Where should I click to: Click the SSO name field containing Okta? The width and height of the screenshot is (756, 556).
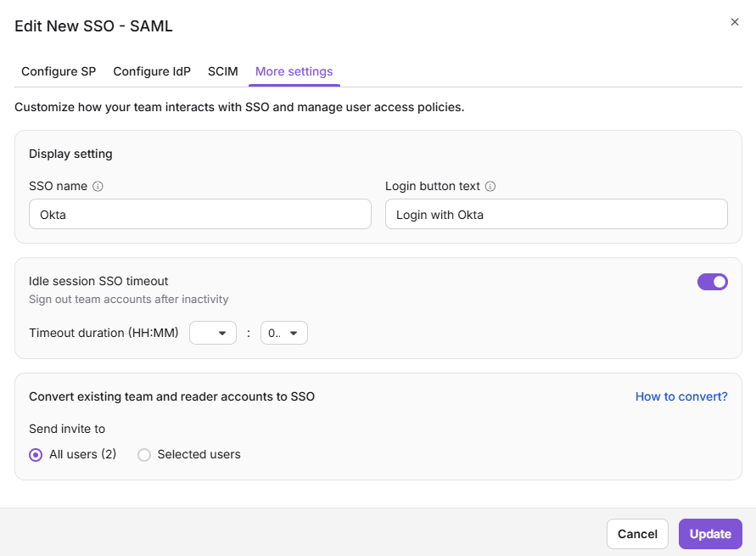pyautogui.click(x=200, y=214)
